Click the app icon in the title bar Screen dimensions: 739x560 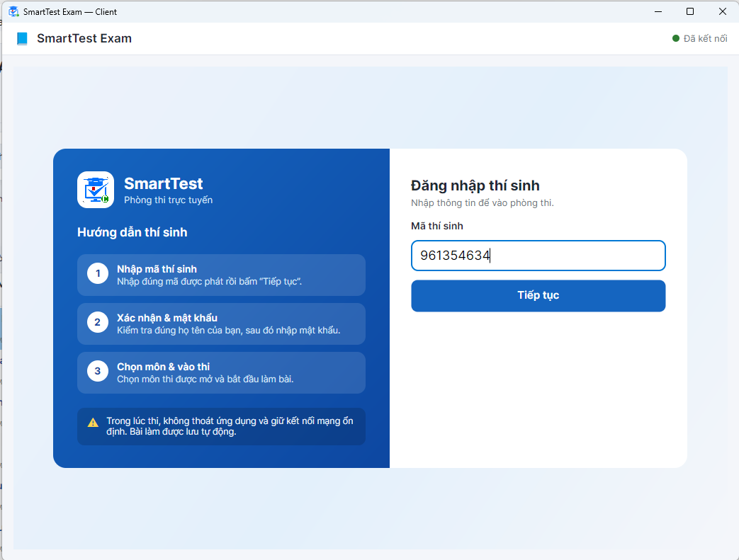[x=13, y=12]
